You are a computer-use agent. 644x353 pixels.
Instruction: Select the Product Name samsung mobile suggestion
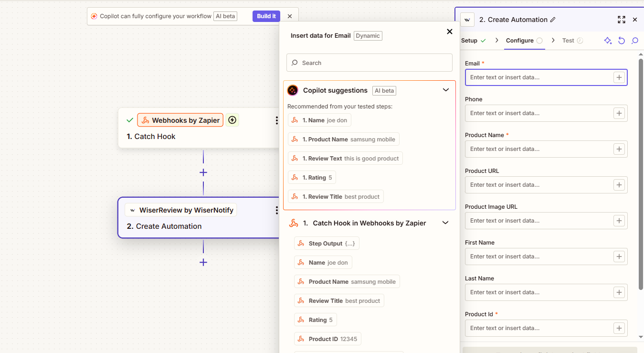point(344,139)
